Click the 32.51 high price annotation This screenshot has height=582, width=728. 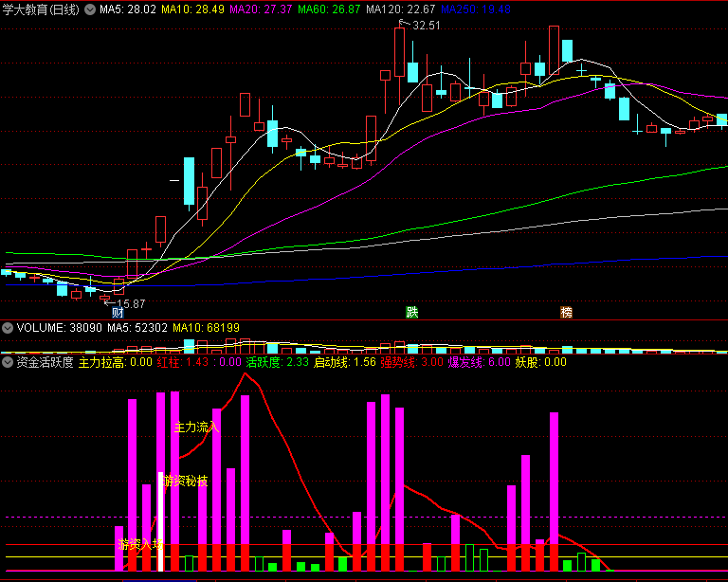(427, 26)
